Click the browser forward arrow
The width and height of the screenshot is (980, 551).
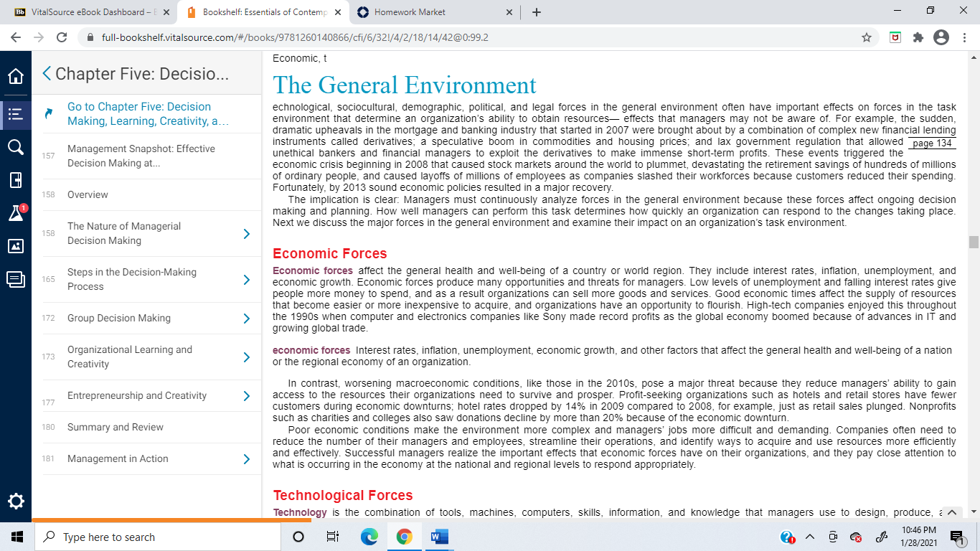tap(39, 37)
